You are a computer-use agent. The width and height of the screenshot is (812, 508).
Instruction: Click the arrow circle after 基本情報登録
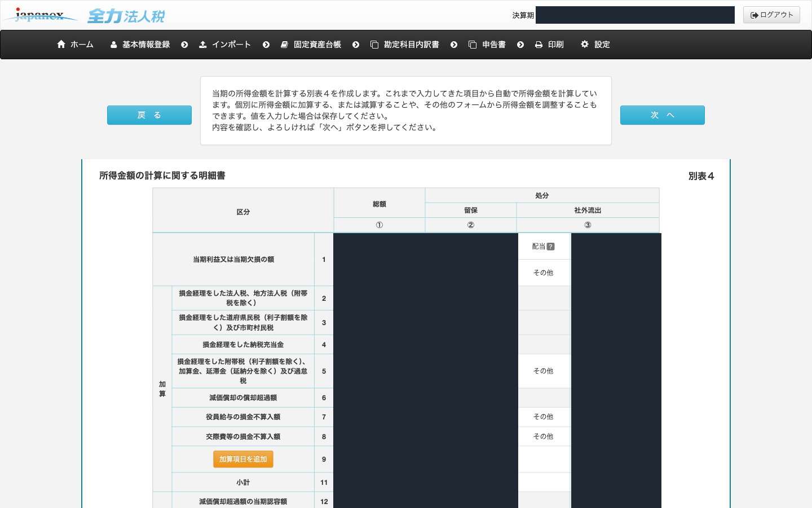[184, 45]
